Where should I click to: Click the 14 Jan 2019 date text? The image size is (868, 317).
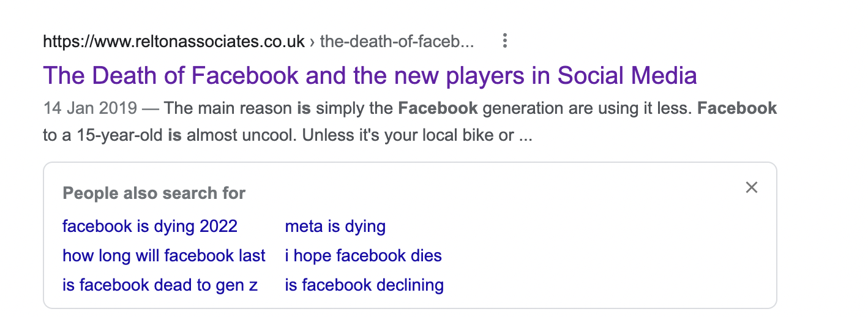click(x=89, y=109)
